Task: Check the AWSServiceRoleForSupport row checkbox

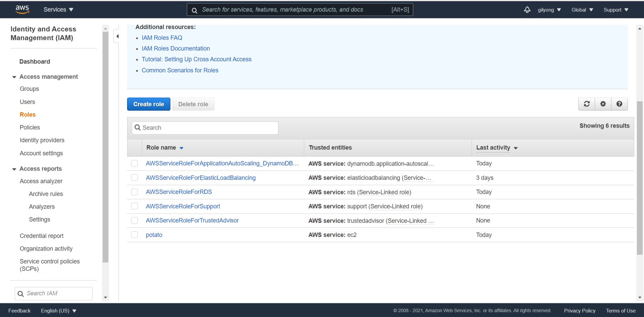Action: (135, 206)
